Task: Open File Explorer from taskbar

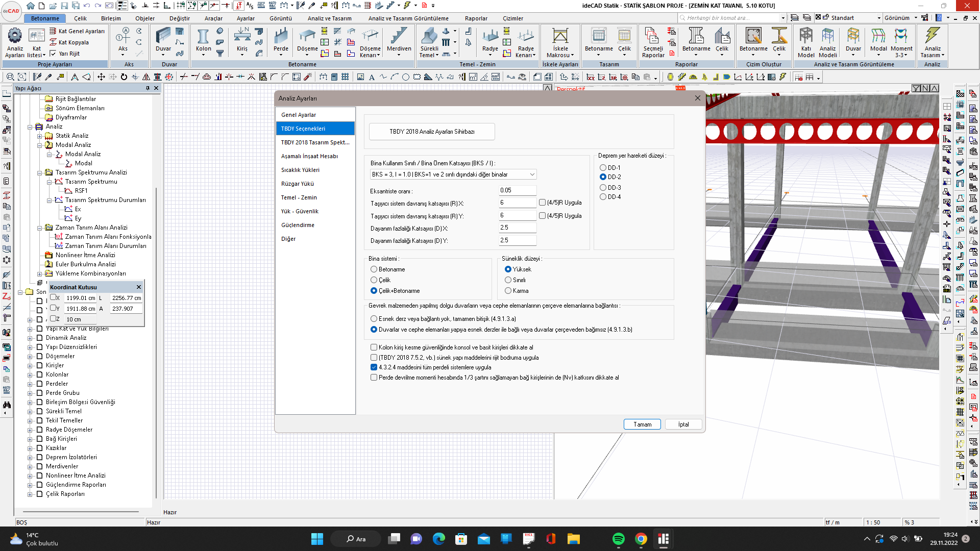Action: tap(573, 539)
